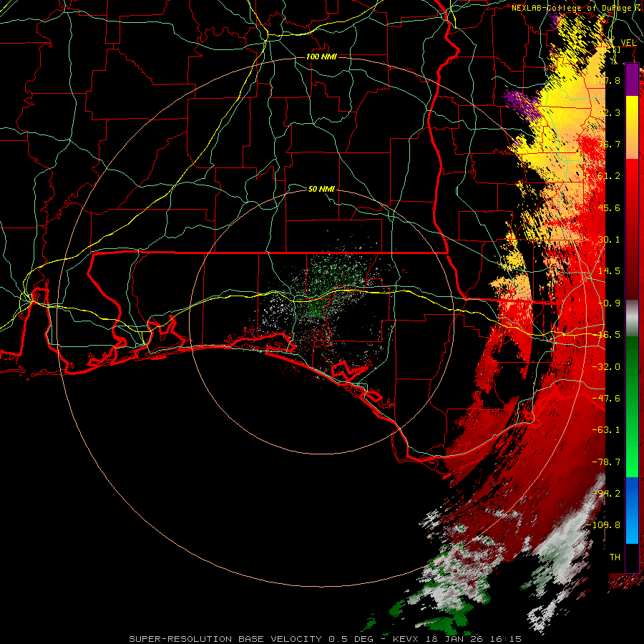
Task: Click the "18 JAN 26 16:15" timestamp
Action: pyautogui.click(x=473, y=639)
